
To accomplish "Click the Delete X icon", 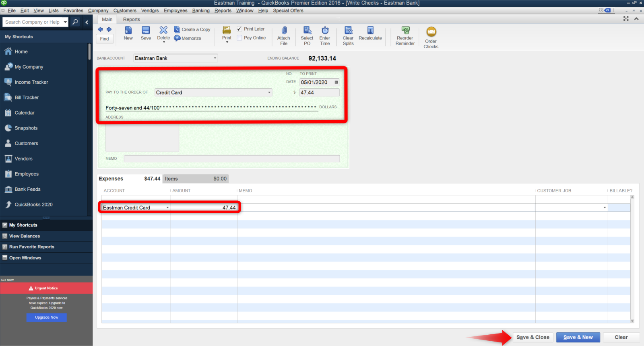I will 163,30.
